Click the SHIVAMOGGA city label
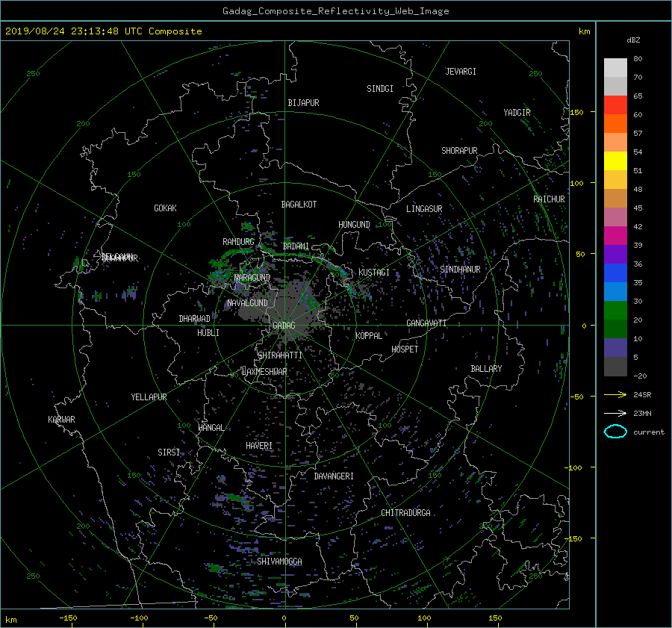This screenshot has height=628, width=672. coord(279,562)
